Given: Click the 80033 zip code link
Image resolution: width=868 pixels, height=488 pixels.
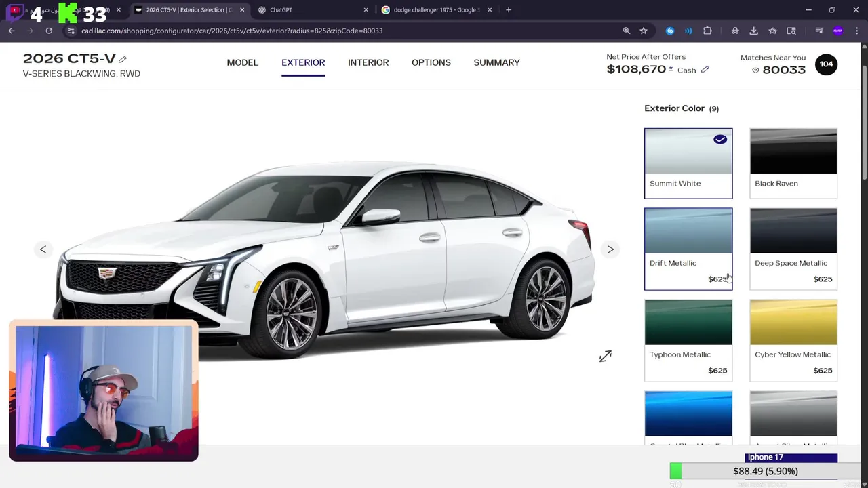Looking at the screenshot, I should coord(784,70).
